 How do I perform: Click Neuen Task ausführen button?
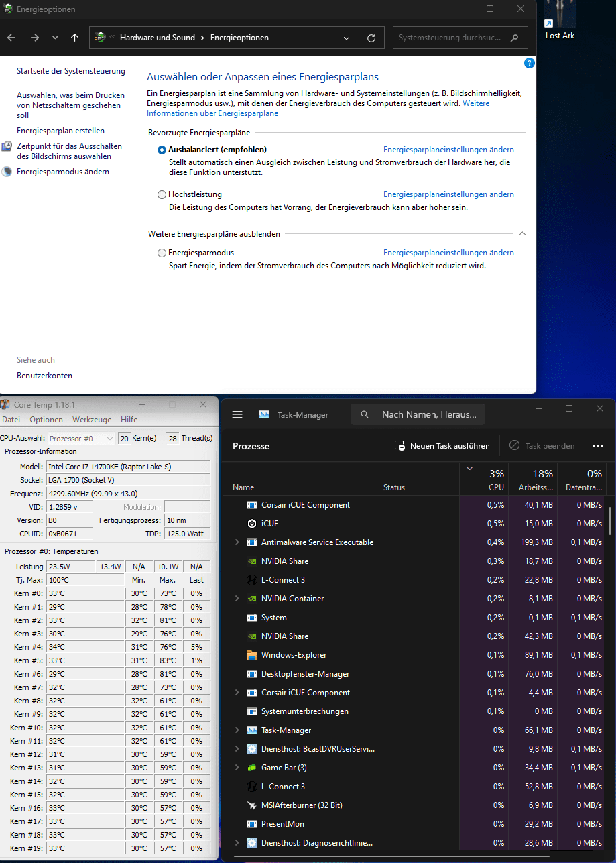tap(442, 445)
